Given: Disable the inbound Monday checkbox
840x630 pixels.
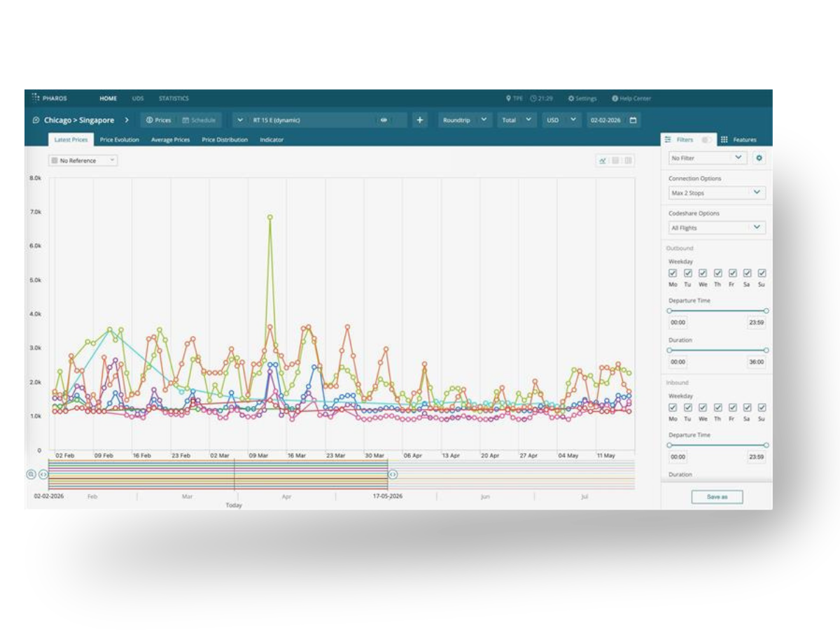Looking at the screenshot, I should click(x=673, y=407).
